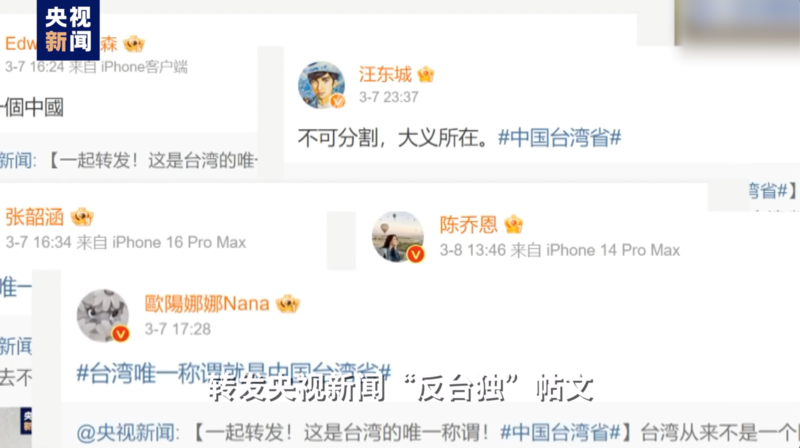Click the crown badge beside 汪东城
This screenshot has width=800, height=448.
pyautogui.click(x=426, y=75)
